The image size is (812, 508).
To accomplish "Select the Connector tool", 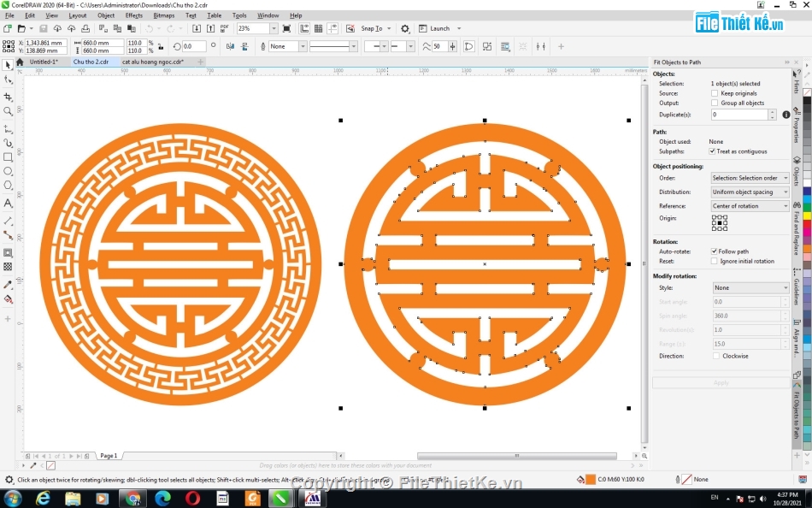I will click(x=8, y=235).
